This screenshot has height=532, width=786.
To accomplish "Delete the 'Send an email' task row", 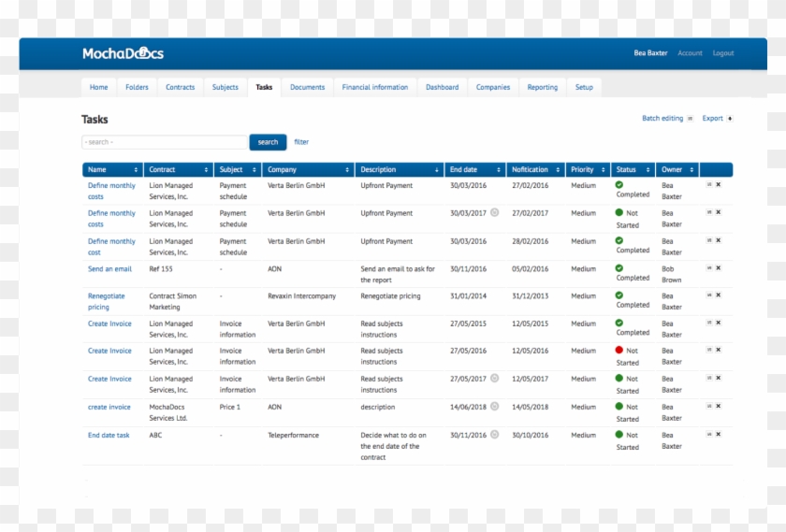I will (719, 267).
